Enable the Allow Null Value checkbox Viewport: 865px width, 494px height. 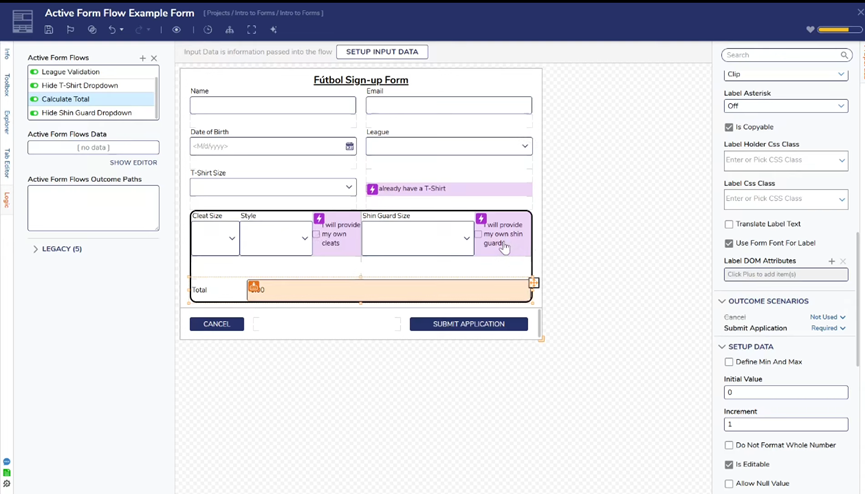tap(729, 484)
